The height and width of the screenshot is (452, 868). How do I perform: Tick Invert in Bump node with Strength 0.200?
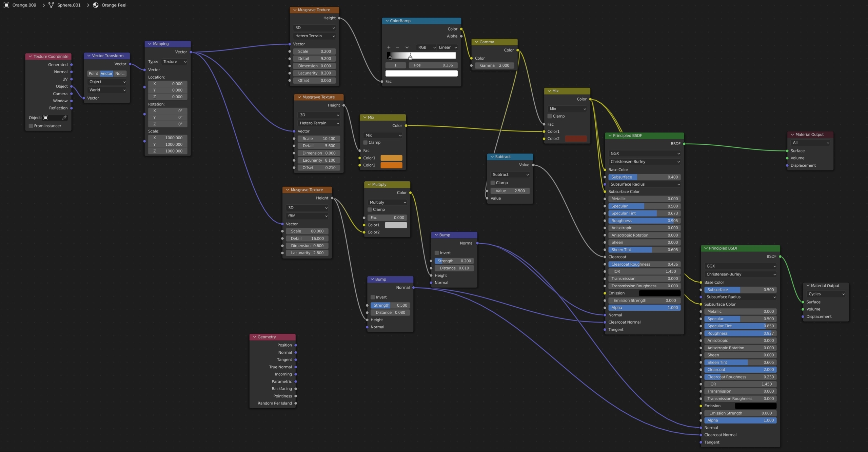click(437, 253)
